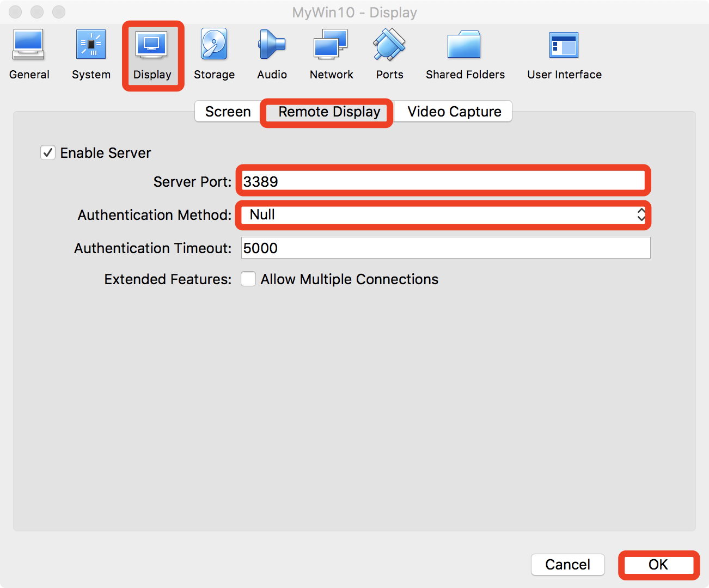Open the User Interface section
Viewport: 709px width, 588px height.
coord(564,54)
